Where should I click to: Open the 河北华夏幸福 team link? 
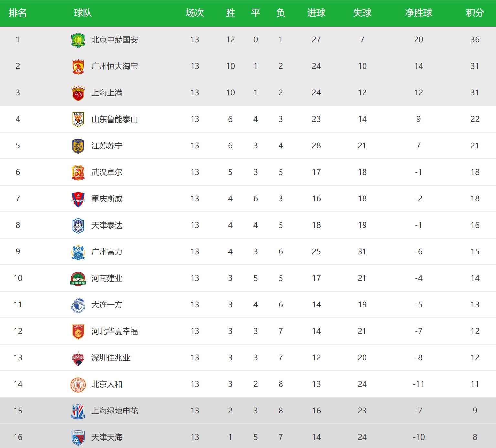pyautogui.click(x=115, y=331)
